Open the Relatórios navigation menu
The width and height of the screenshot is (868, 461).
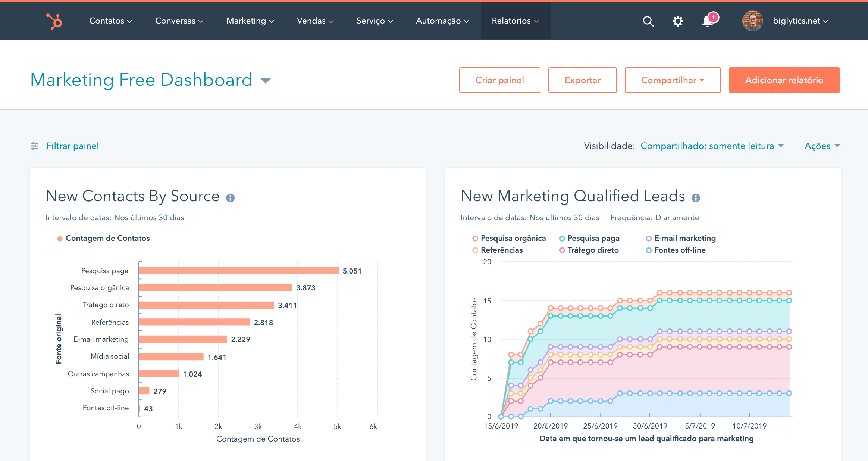515,21
